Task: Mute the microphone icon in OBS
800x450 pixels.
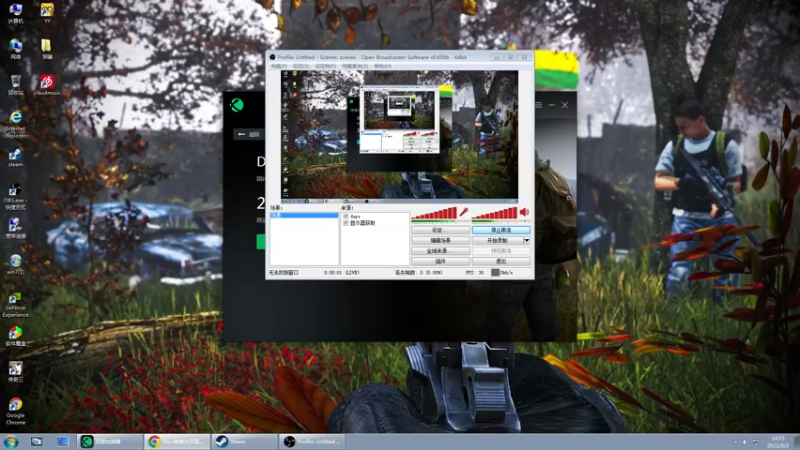Action: click(x=464, y=212)
